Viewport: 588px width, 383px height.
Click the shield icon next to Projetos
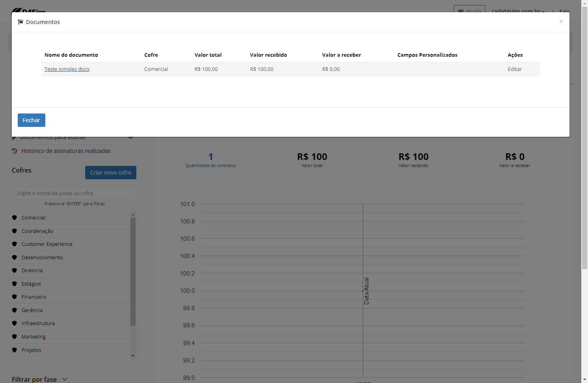(x=15, y=350)
